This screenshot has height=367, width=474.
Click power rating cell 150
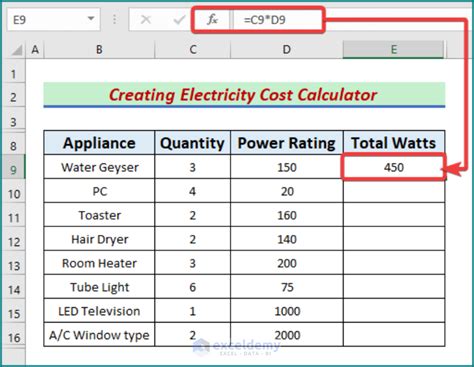(x=287, y=167)
